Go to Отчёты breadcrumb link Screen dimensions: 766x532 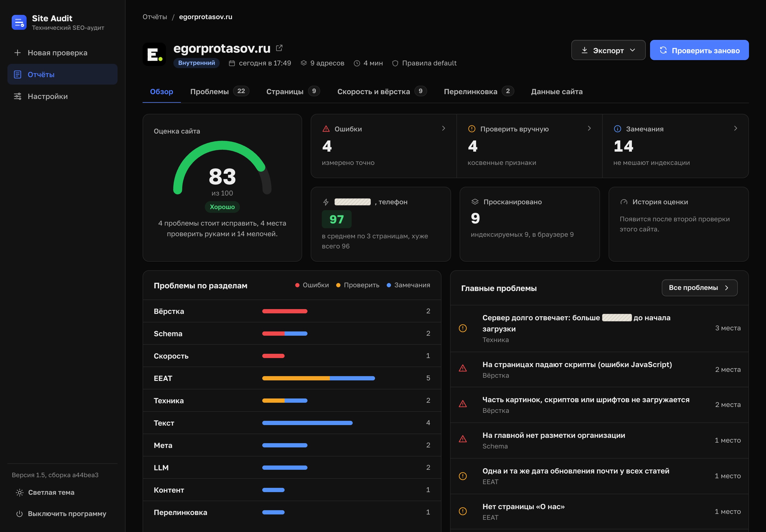point(155,17)
